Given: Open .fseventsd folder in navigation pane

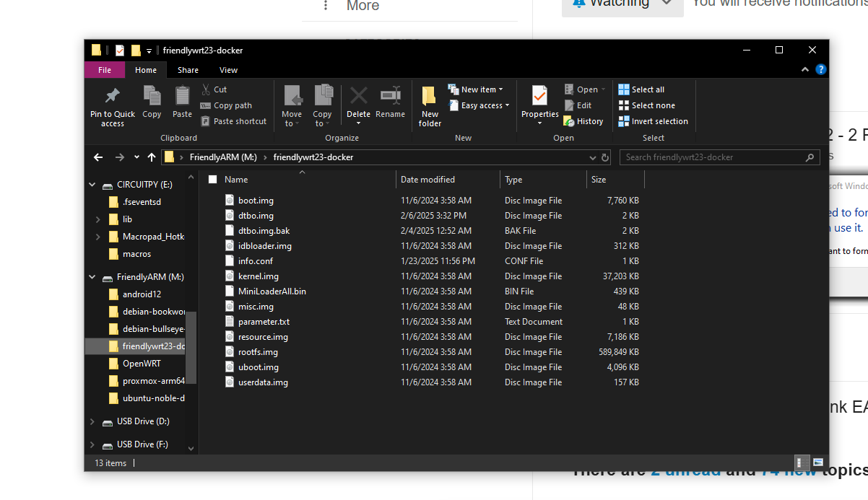Looking at the screenshot, I should 142,202.
